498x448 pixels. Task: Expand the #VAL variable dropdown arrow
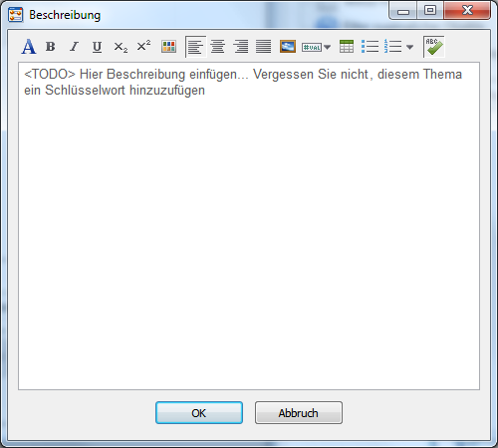[328, 47]
